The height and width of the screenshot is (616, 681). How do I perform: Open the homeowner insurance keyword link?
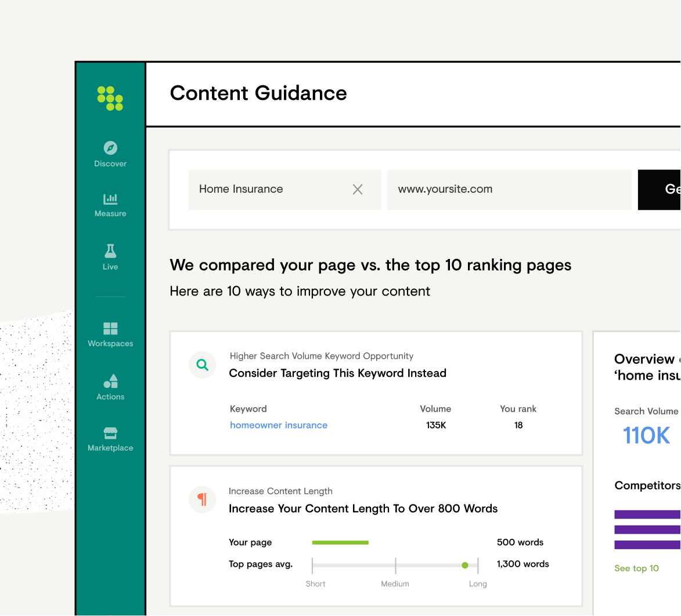279,425
